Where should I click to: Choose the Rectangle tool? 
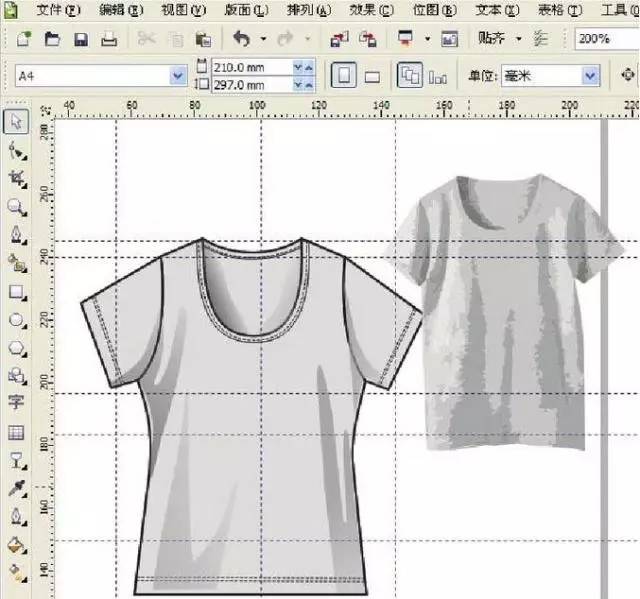pos(16,293)
